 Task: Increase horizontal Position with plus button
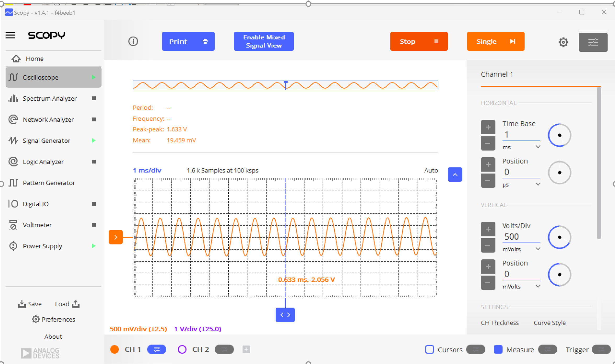pyautogui.click(x=488, y=165)
